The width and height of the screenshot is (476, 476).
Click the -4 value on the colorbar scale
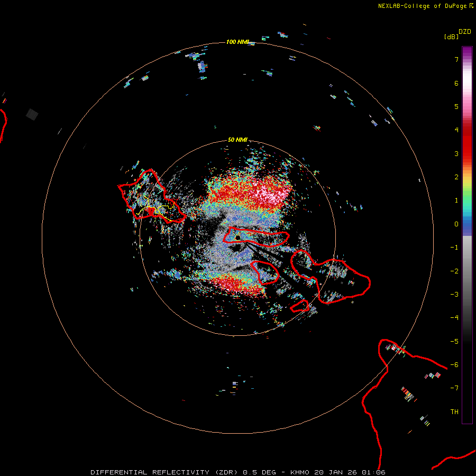pos(454,318)
